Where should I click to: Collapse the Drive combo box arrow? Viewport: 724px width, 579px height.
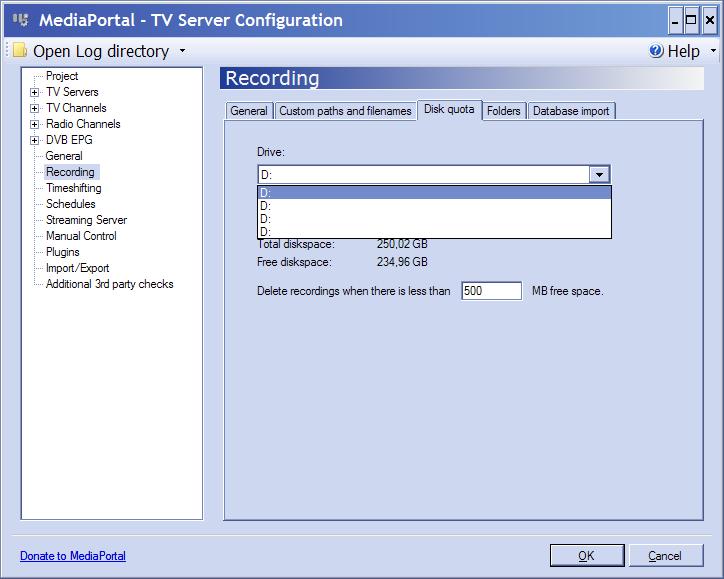599,174
